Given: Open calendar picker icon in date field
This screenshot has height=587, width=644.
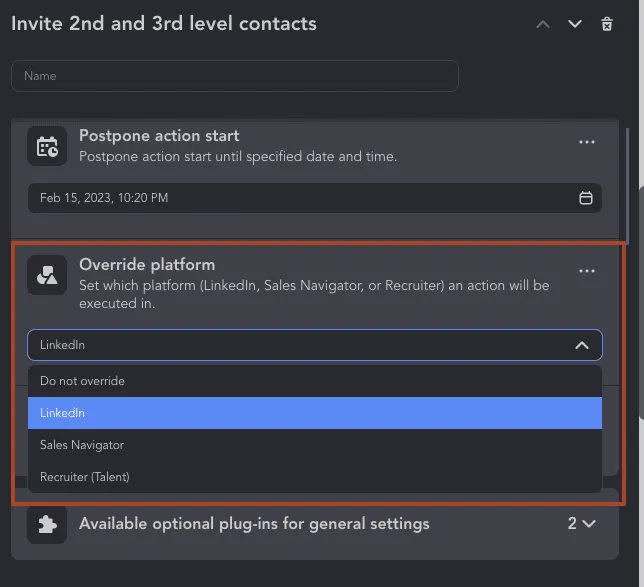Looking at the screenshot, I should coord(586,198).
